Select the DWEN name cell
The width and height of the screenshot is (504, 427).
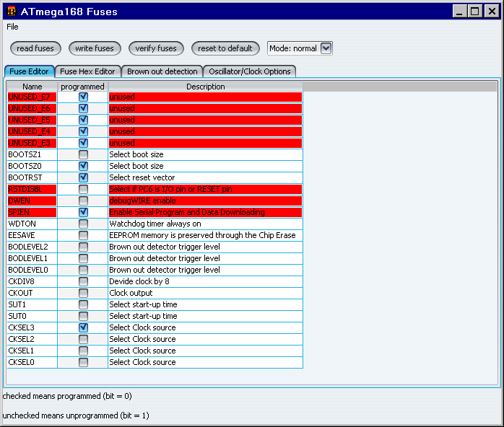pyautogui.click(x=32, y=201)
